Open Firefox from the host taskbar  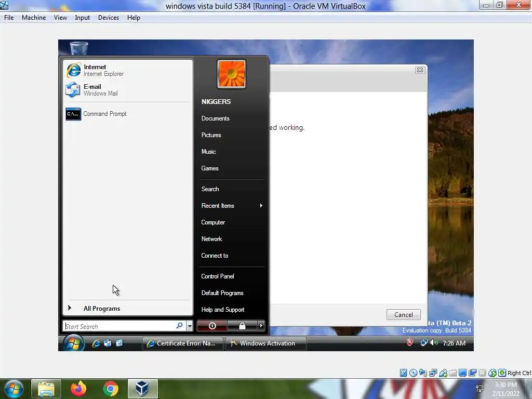[x=78, y=389]
